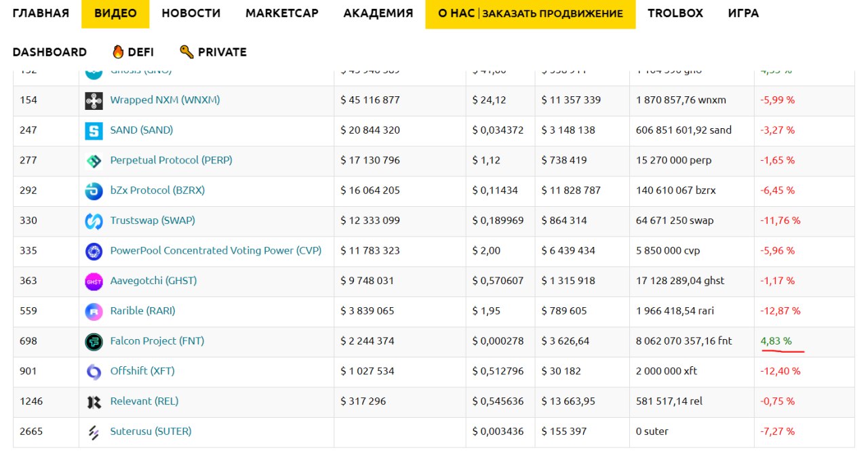This screenshot has width=868, height=472.
Task: Open the Perpetual Protocol (PERP) link
Action: click(x=171, y=161)
